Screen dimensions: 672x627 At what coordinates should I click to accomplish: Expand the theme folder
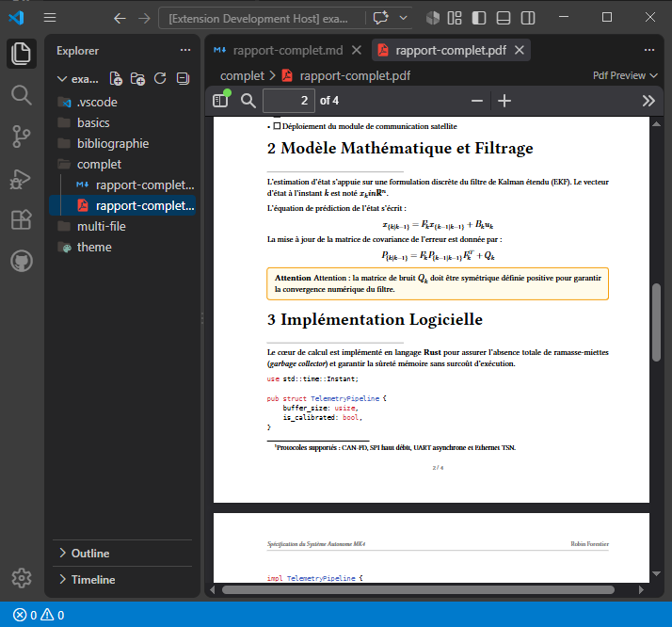point(122,247)
